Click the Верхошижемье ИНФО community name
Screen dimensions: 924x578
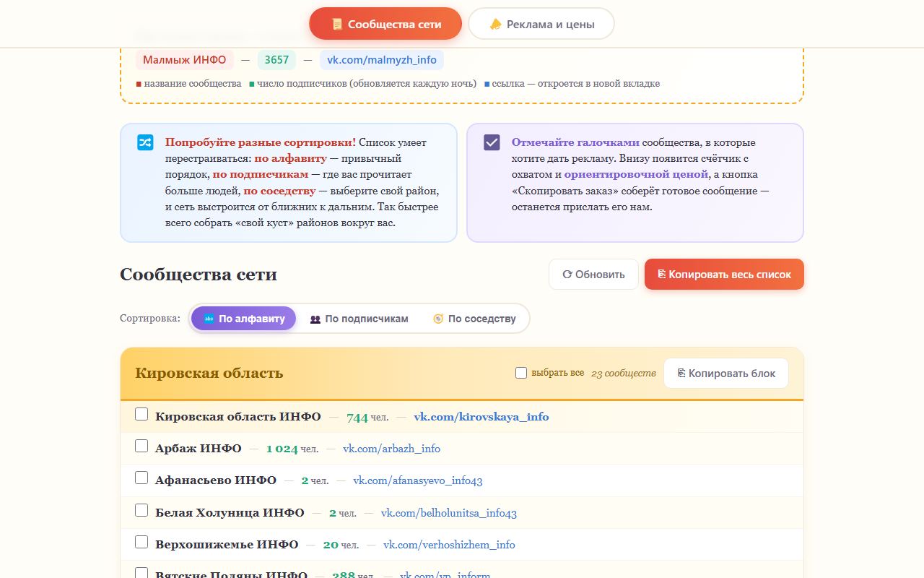coord(227,545)
